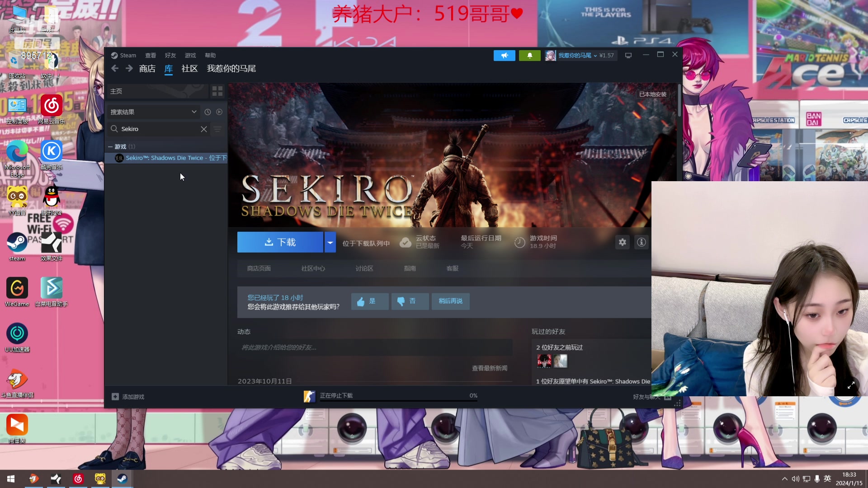Image resolution: width=868 pixels, height=488 pixels.
Task: Click the game info icon
Action: 641,242
